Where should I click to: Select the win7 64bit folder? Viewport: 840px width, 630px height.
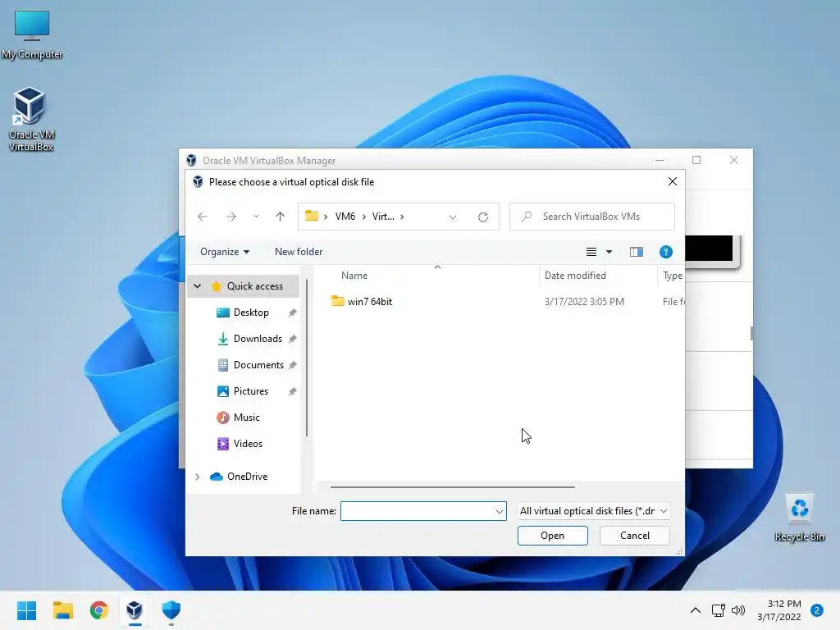pyautogui.click(x=369, y=302)
